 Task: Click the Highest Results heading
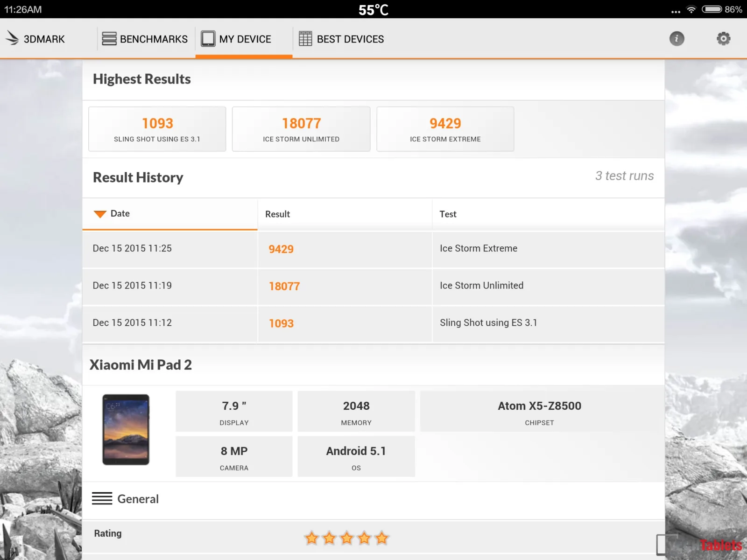tap(142, 79)
